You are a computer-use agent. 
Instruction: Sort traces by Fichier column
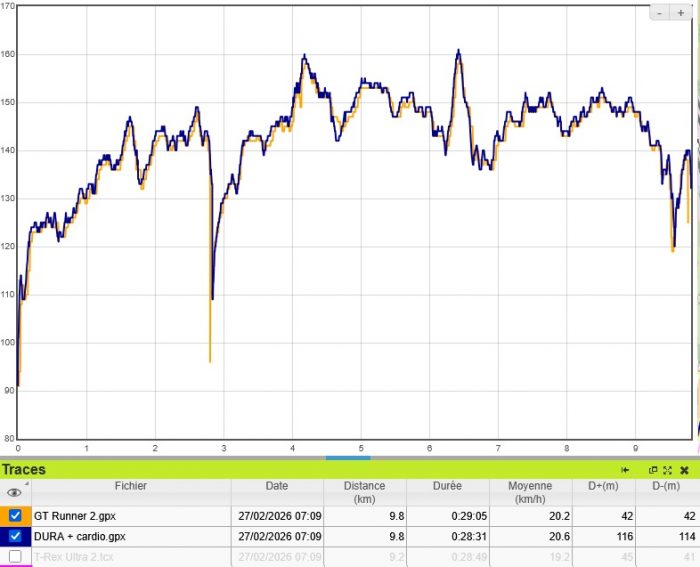point(130,487)
